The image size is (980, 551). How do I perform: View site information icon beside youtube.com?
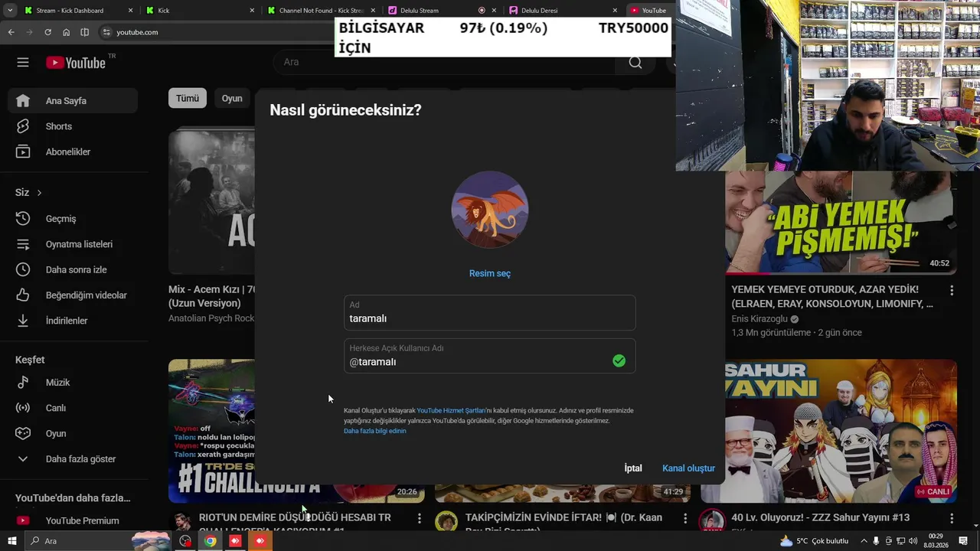tap(106, 32)
